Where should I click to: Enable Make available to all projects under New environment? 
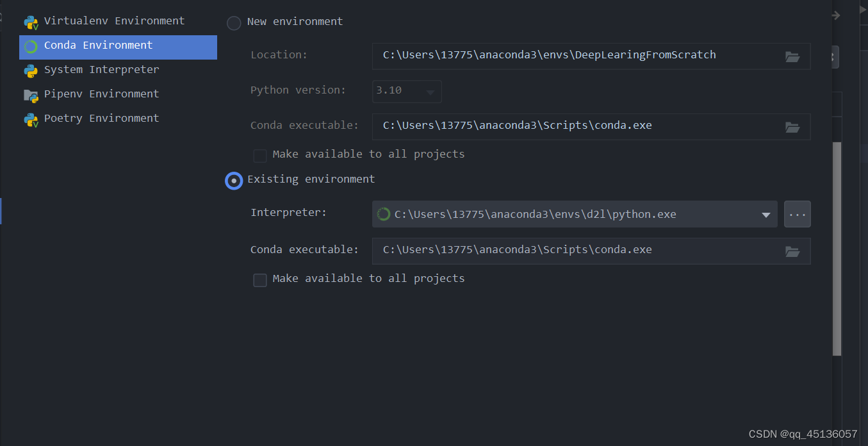click(x=260, y=156)
